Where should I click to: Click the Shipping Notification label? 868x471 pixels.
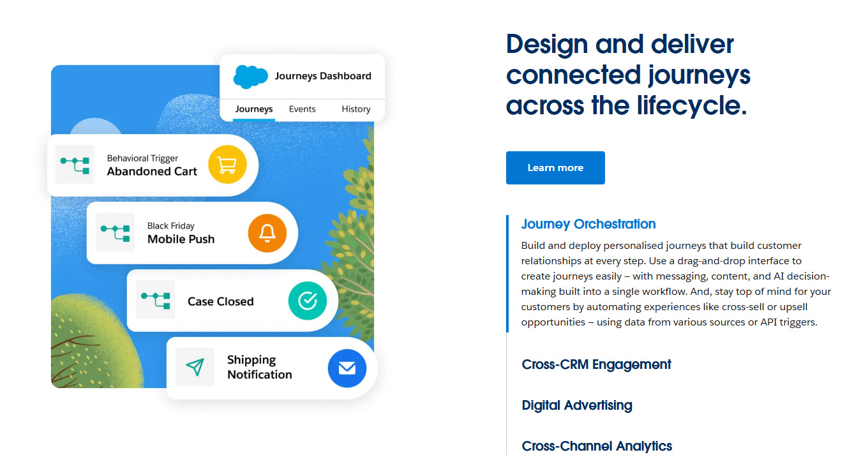(260, 367)
